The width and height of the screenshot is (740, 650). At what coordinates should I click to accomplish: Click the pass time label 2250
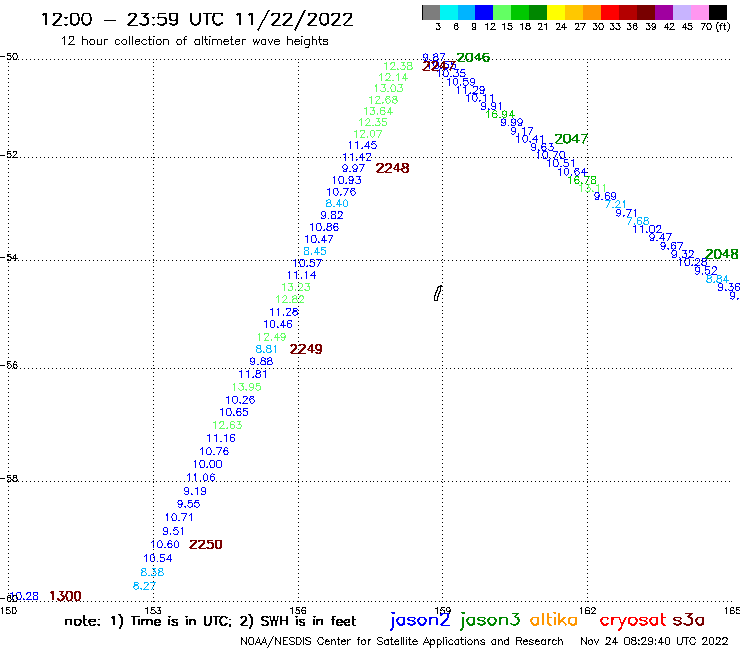pyautogui.click(x=205, y=544)
